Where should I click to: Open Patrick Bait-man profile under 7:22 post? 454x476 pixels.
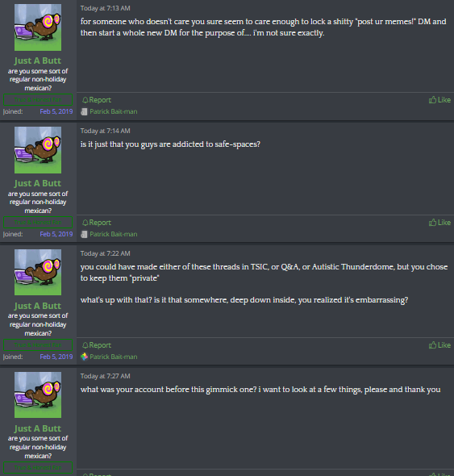point(114,357)
